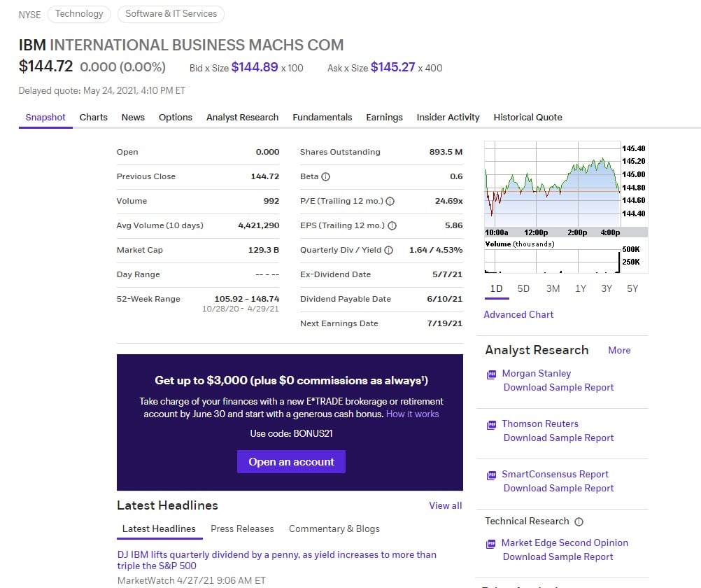Show the 3Y chart range
Image resolution: width=701 pixels, height=588 pixels.
click(x=607, y=288)
